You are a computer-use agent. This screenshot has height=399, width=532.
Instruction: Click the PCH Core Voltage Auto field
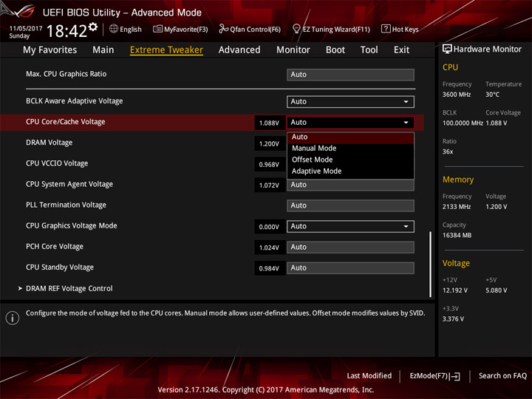[350, 248]
